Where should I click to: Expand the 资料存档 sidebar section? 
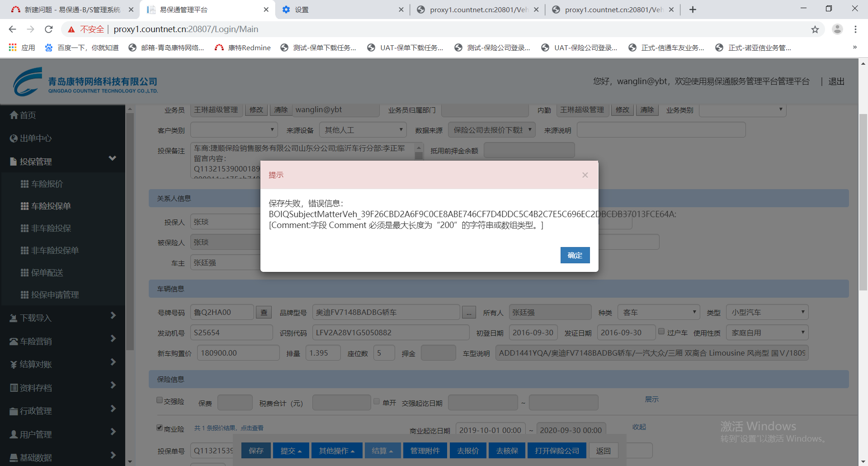point(62,388)
